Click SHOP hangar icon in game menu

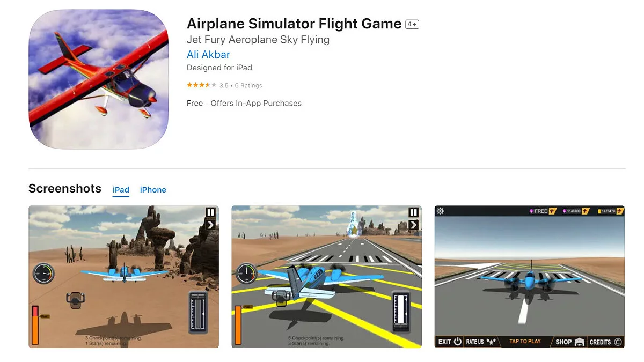[579, 342]
